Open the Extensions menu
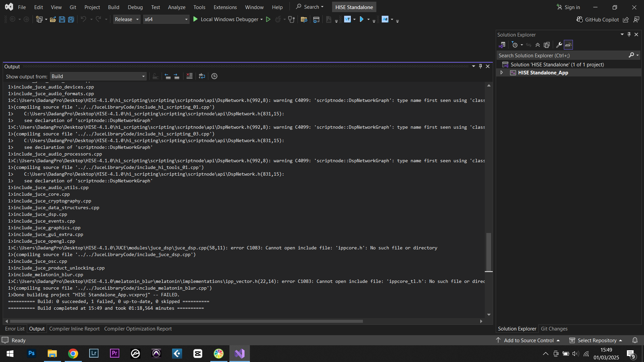 pyautogui.click(x=225, y=7)
